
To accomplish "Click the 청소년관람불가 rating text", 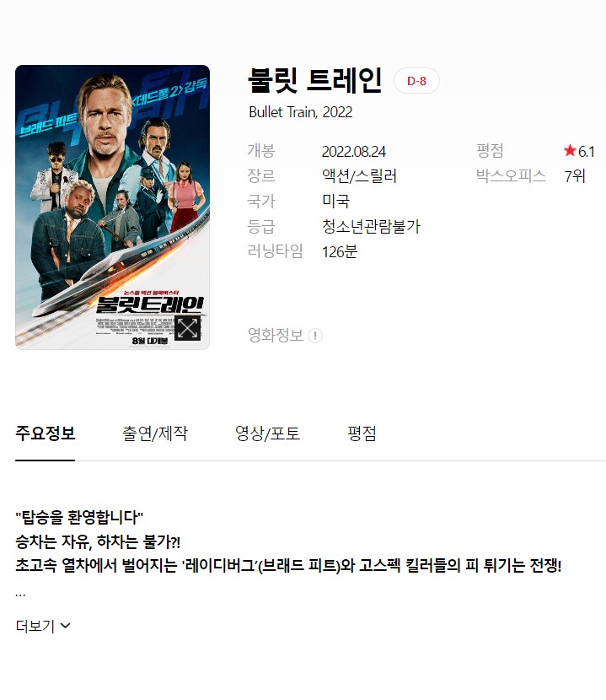I will coord(371,226).
